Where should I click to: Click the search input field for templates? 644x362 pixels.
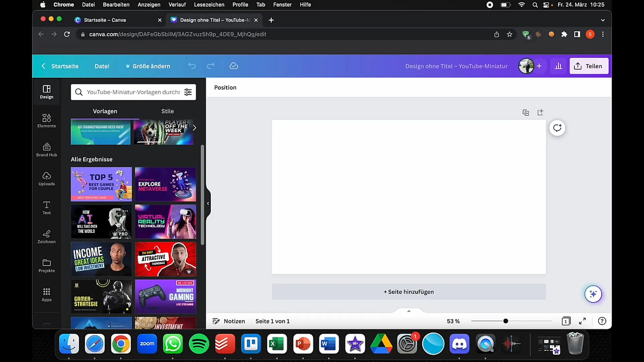coord(133,92)
